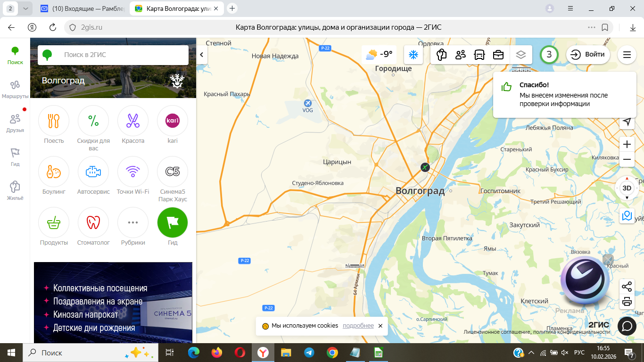Open the chat support bubble
This screenshot has width=644, height=362.
(627, 325)
